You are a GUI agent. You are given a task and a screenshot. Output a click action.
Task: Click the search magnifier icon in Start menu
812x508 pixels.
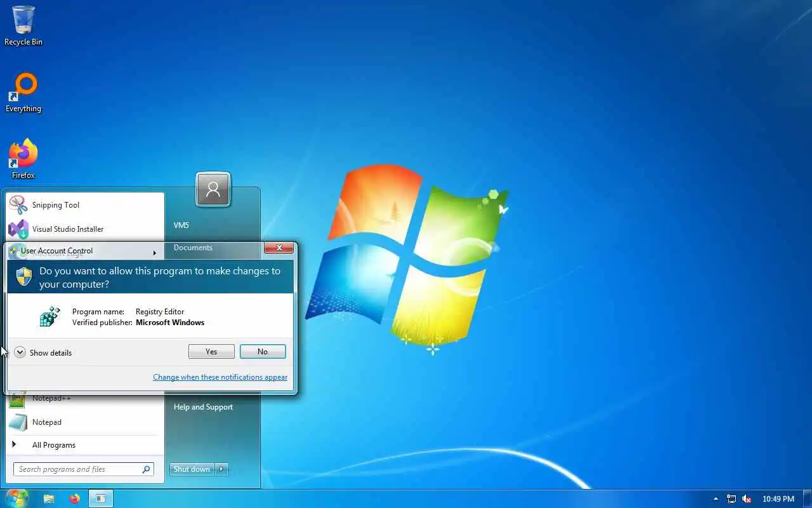[147, 469]
